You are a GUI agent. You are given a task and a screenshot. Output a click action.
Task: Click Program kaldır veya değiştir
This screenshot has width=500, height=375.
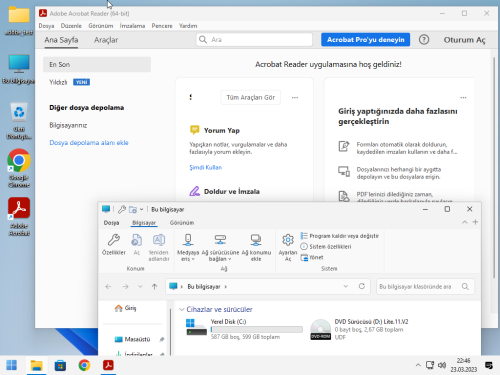coord(340,236)
